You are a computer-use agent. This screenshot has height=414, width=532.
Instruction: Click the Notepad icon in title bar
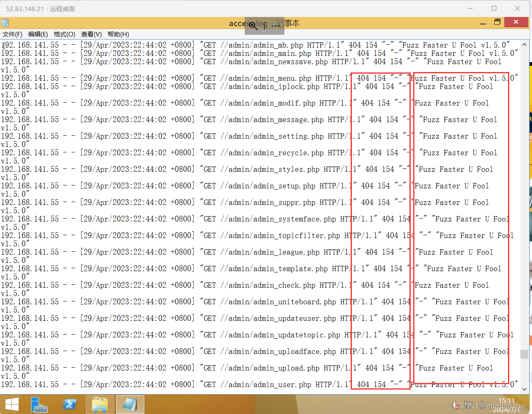(x=5, y=23)
